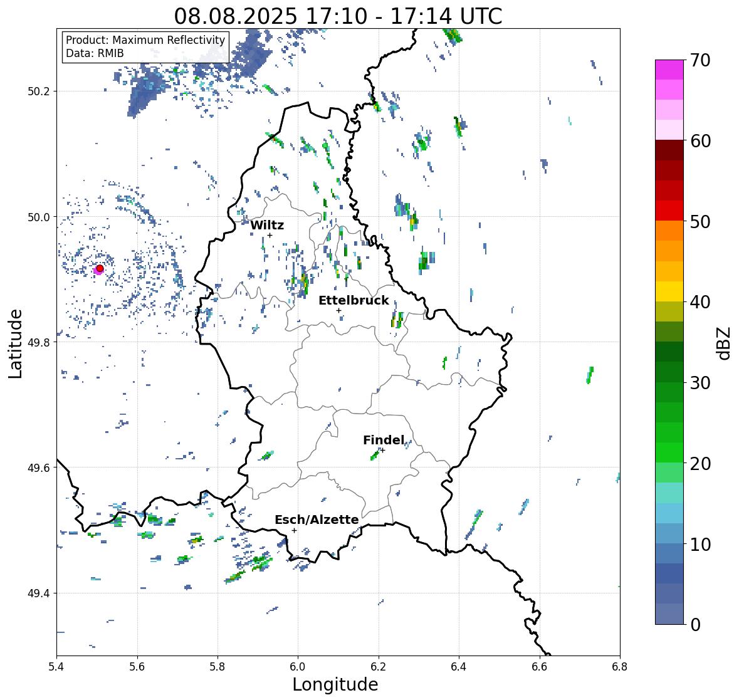The height and width of the screenshot is (700, 739).
Task: Click the 40 tick on the colorbar
Action: [x=700, y=302]
